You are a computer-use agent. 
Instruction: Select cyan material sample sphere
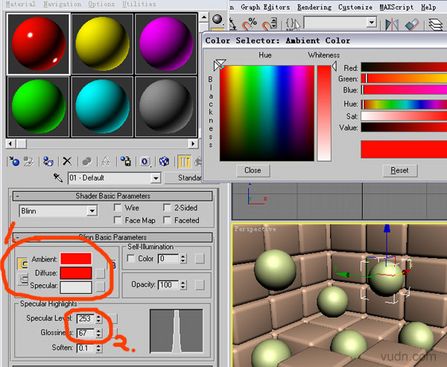[x=102, y=106]
